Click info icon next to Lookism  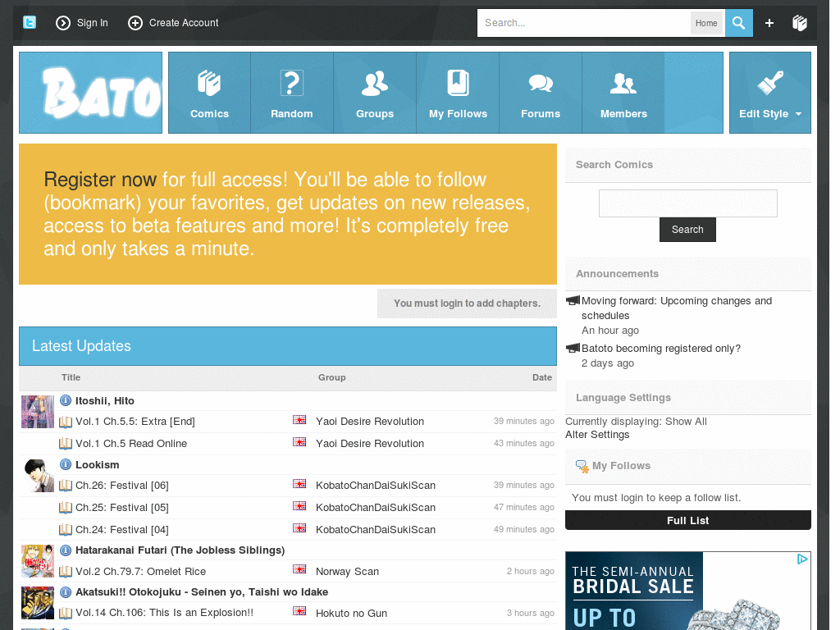pos(66,464)
